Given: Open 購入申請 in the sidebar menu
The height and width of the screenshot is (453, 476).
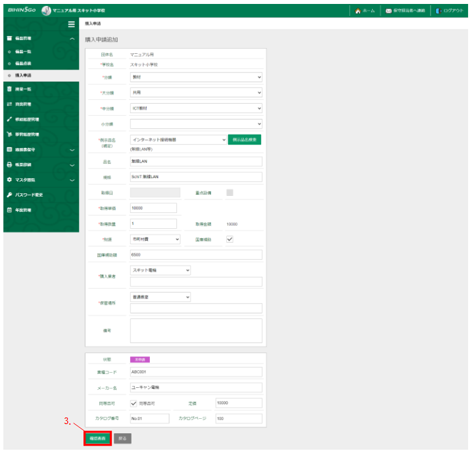Looking at the screenshot, I should pyautogui.click(x=23, y=76).
